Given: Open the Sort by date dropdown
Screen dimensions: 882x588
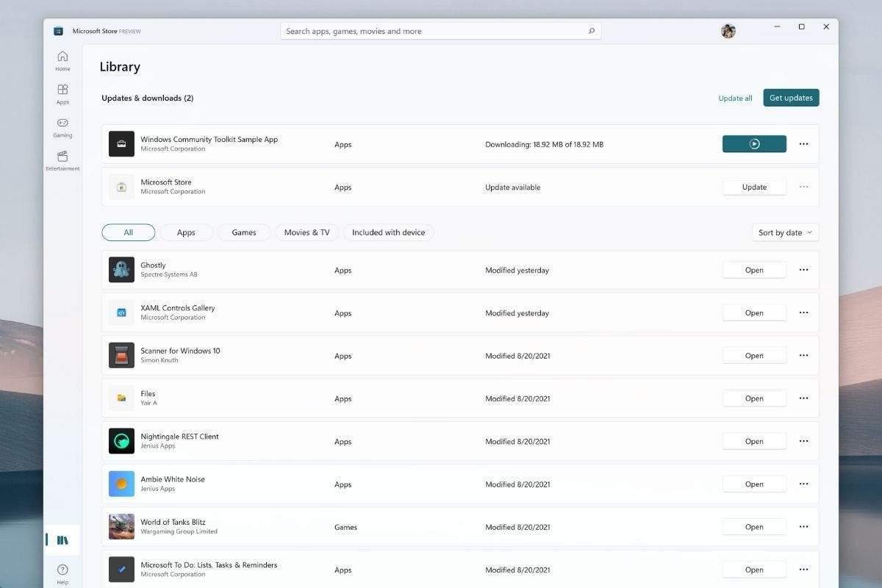Looking at the screenshot, I should (785, 232).
